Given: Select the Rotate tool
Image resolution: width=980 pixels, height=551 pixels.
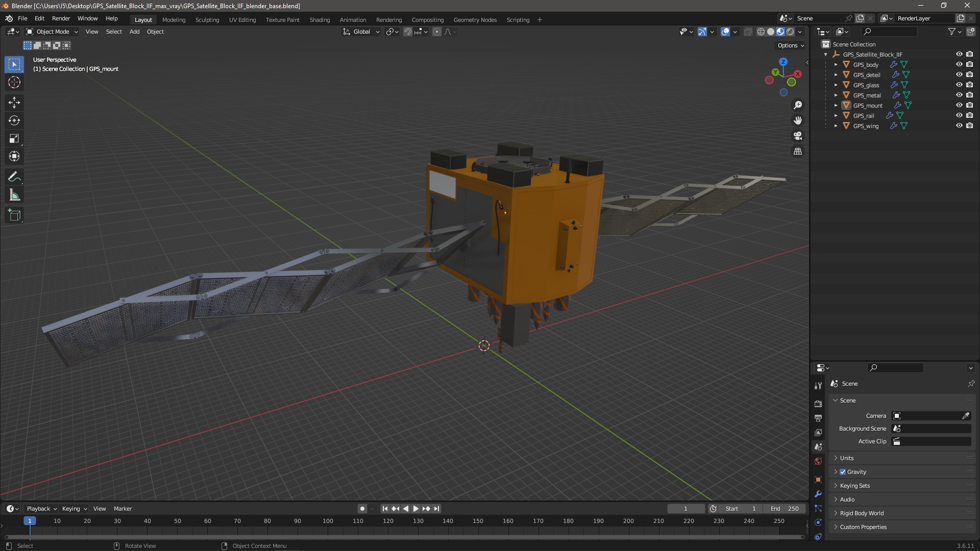Looking at the screenshot, I should click(x=14, y=120).
